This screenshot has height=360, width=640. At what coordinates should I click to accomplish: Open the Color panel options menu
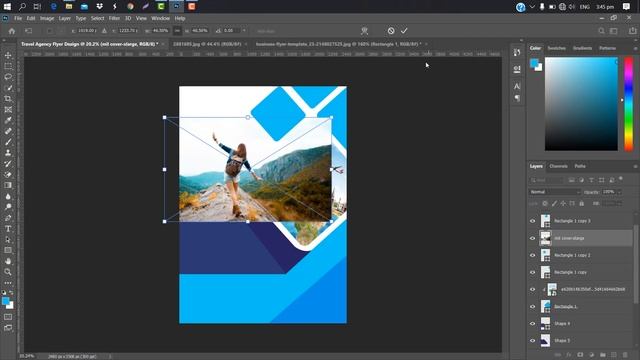click(x=635, y=48)
